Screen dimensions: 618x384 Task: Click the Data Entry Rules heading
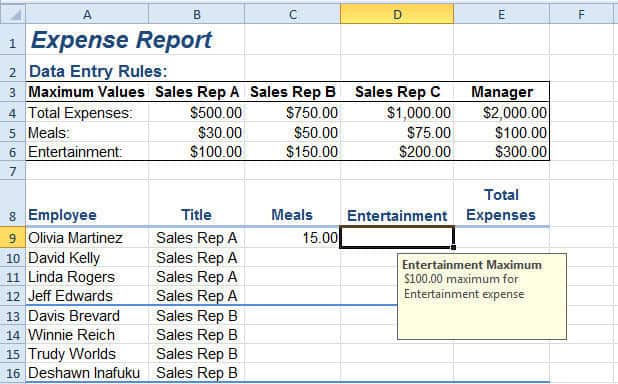pos(99,71)
